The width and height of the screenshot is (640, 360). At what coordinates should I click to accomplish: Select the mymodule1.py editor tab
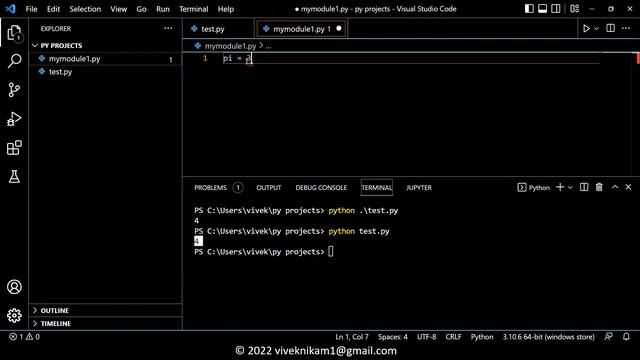(302, 29)
